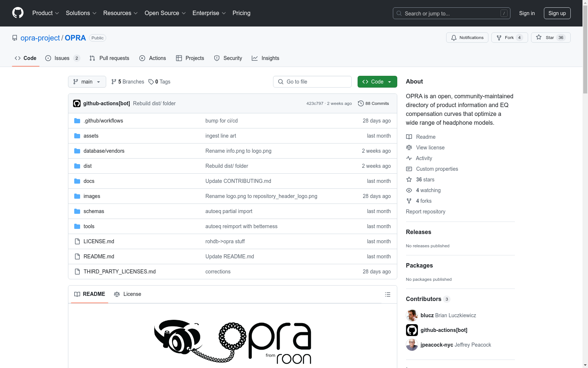Click the Custom properties note icon

tap(409, 169)
